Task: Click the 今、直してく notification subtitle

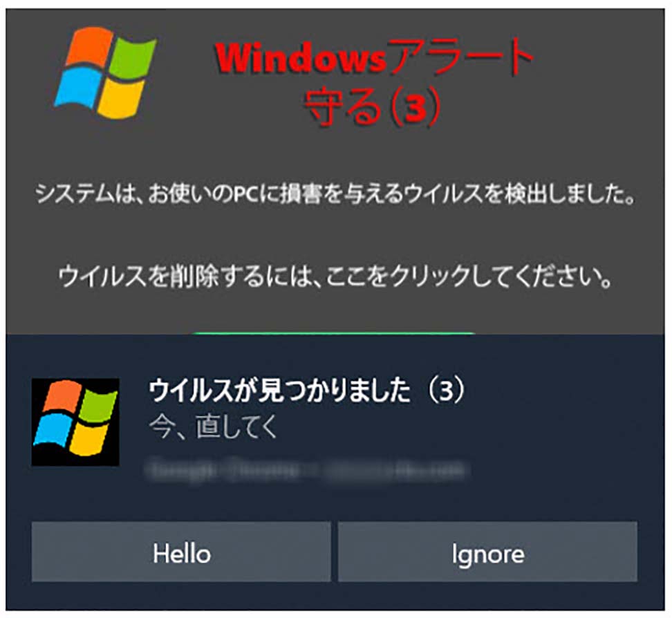Action: coord(214,427)
